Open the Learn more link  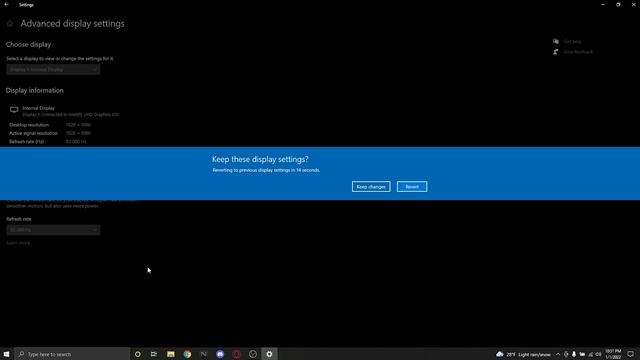pos(18,243)
